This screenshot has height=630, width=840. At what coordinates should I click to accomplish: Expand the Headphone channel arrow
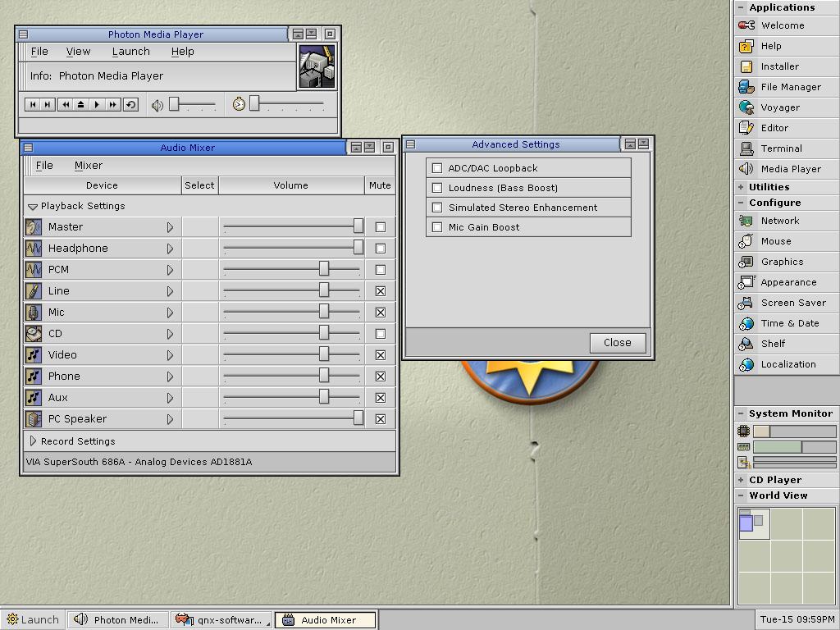[170, 249]
